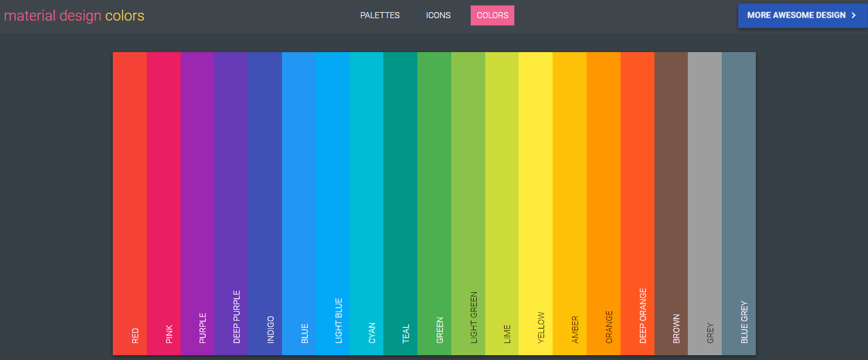The height and width of the screenshot is (360, 868).
Task: Switch to the Icons tab
Action: (x=438, y=15)
